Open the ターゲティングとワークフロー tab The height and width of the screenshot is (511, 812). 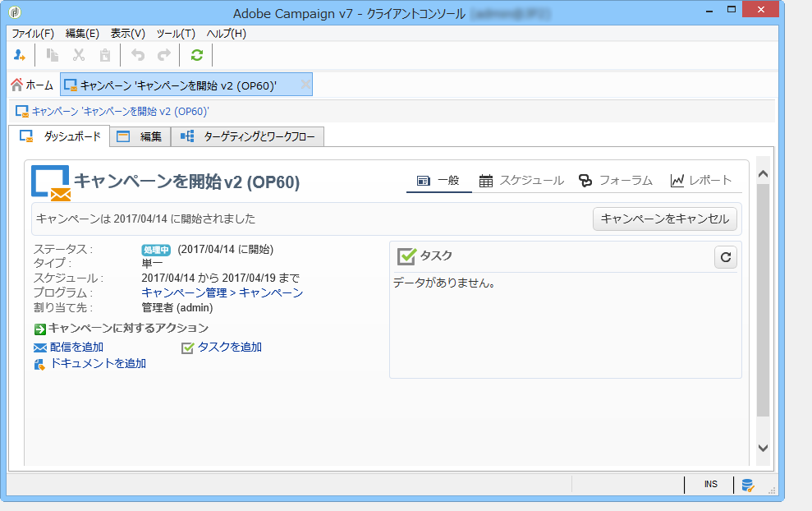click(247, 137)
